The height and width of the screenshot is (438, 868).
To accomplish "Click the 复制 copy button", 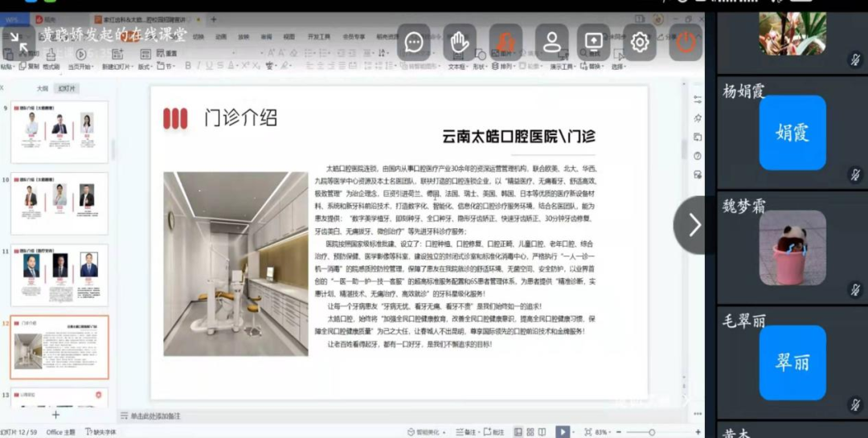I will click(x=29, y=67).
